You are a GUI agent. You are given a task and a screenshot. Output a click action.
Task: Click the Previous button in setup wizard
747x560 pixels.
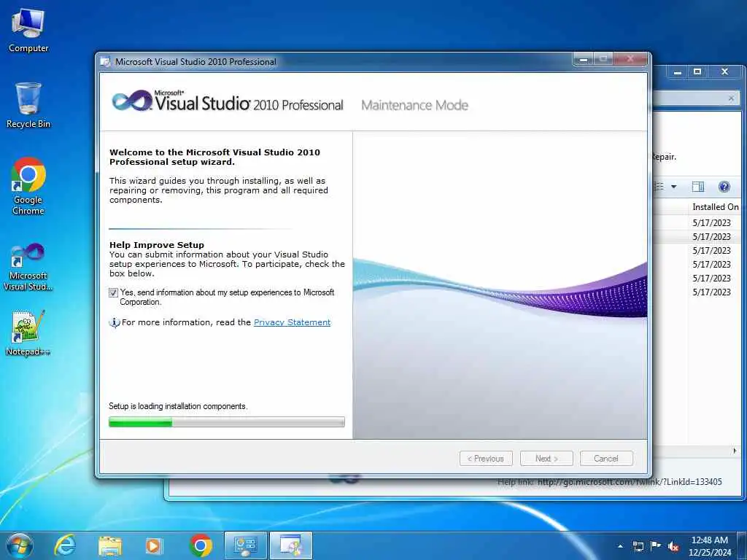coord(486,459)
